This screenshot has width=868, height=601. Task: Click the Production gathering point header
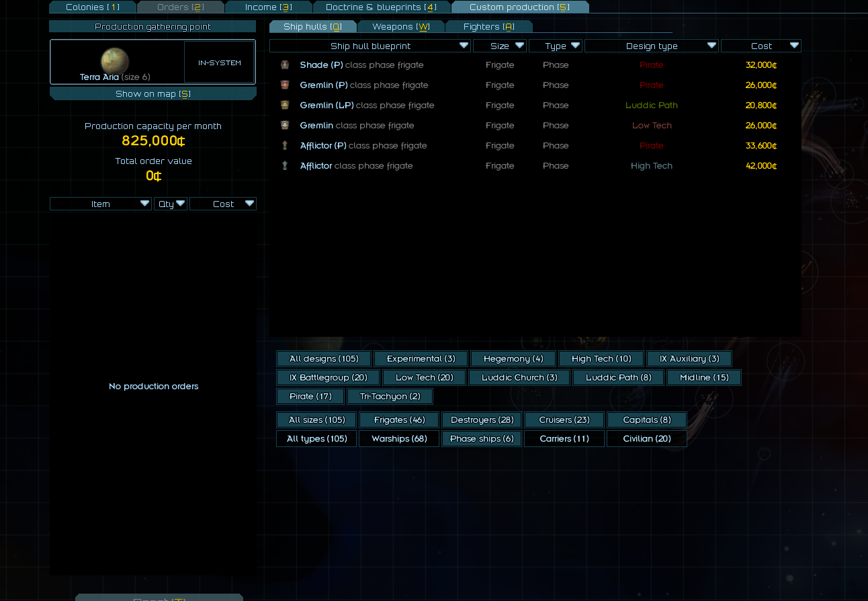(153, 27)
